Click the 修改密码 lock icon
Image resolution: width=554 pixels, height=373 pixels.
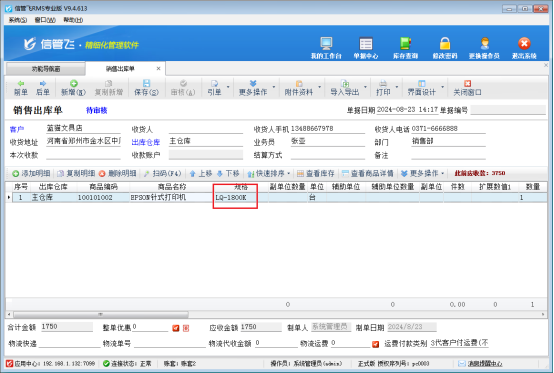tap(445, 43)
